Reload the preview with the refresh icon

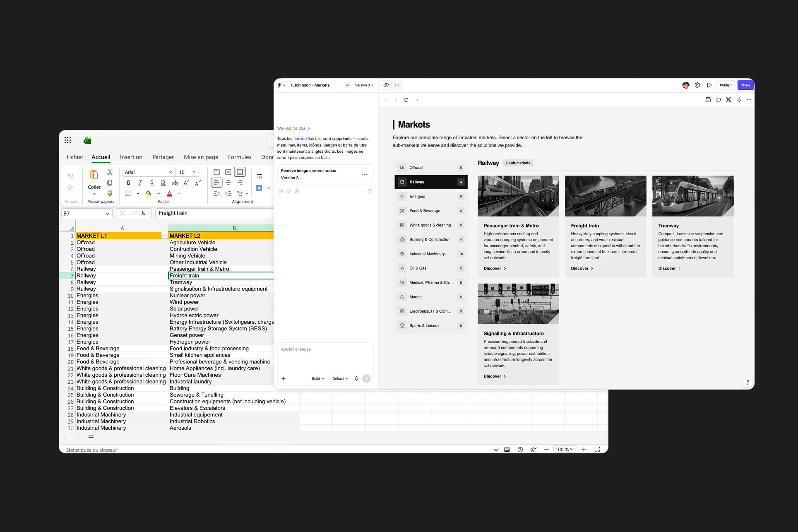point(406,100)
